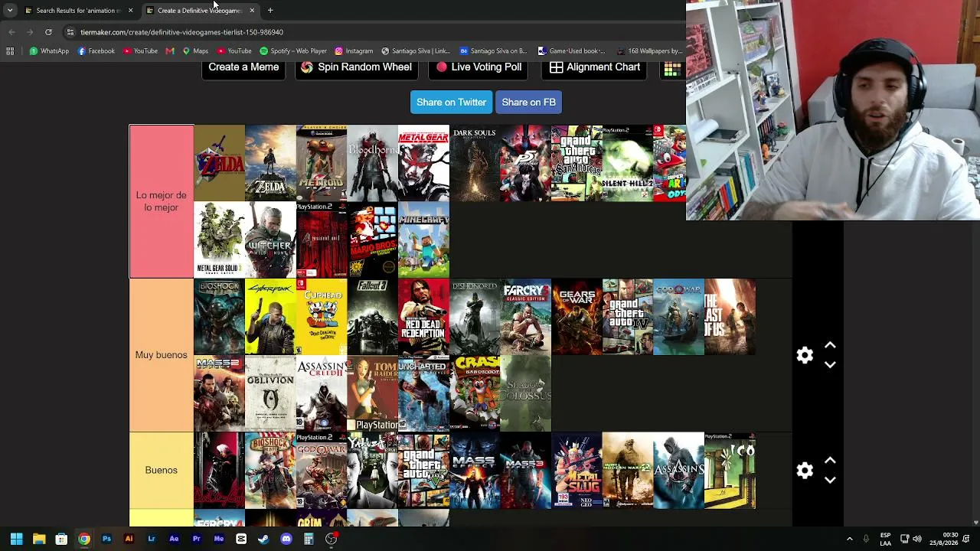Open After Effects from the taskbar
Image resolution: width=980 pixels, height=551 pixels.
(x=174, y=539)
